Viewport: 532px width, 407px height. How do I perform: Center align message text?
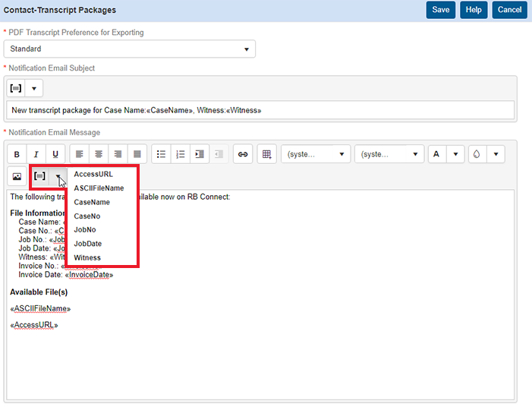point(99,154)
